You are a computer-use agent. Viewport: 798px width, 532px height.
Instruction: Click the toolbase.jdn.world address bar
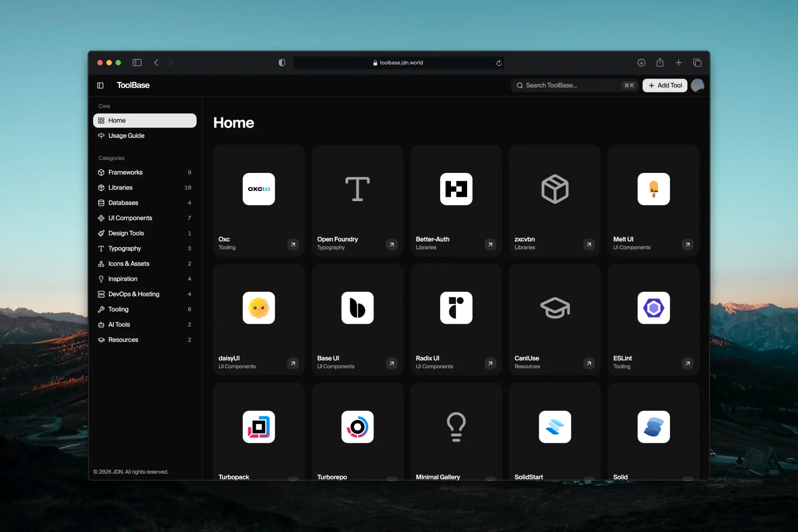[x=399, y=63]
